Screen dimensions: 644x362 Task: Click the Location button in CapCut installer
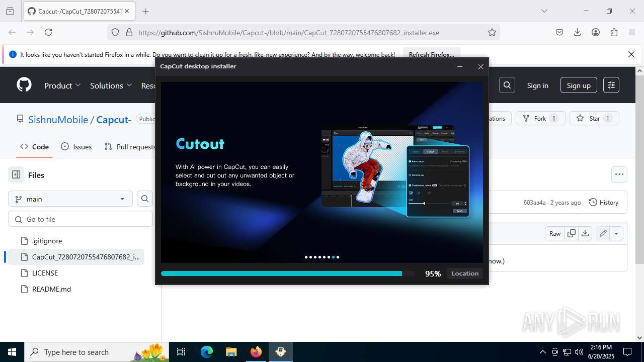pyautogui.click(x=464, y=274)
